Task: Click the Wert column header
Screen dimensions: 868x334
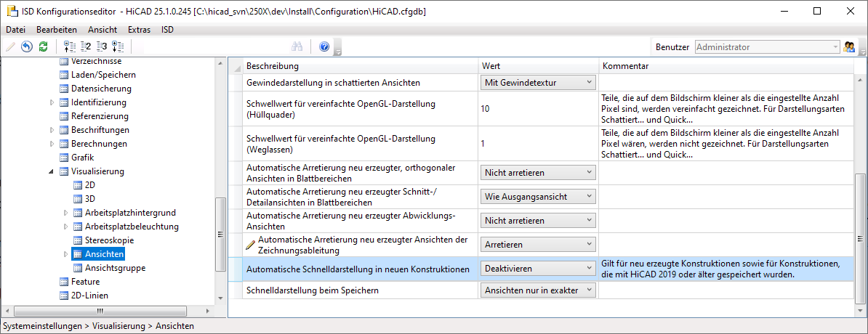Action: pos(538,66)
